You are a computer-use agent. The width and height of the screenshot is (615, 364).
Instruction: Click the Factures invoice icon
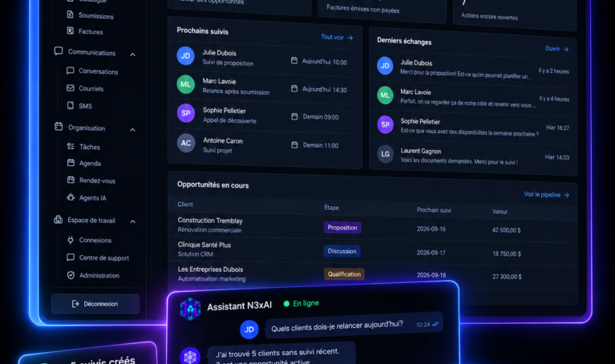tap(71, 30)
